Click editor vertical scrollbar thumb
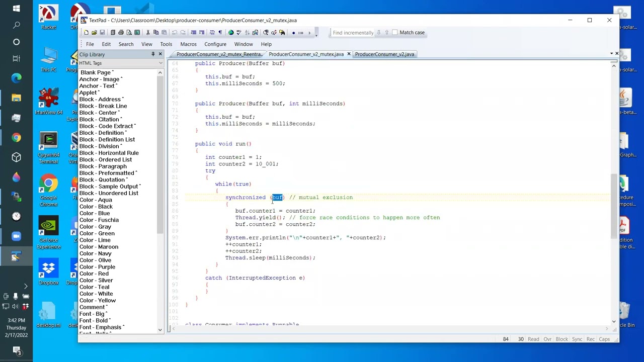The image size is (644, 362). pos(614,206)
